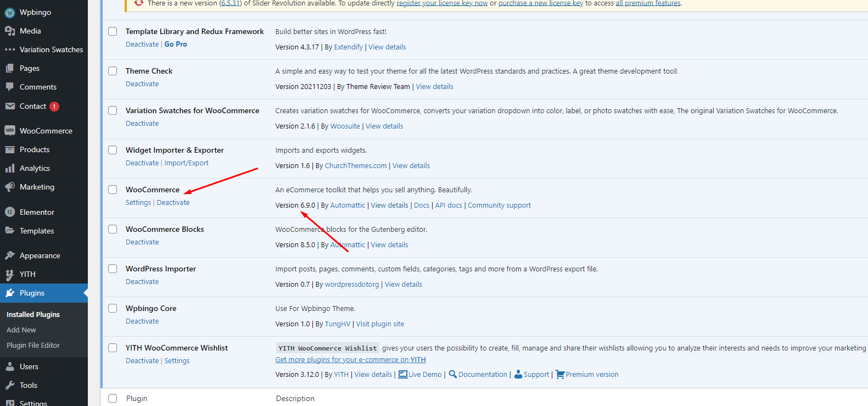Click the YITH Live Demo monitor icon
868x406 pixels.
(x=402, y=374)
